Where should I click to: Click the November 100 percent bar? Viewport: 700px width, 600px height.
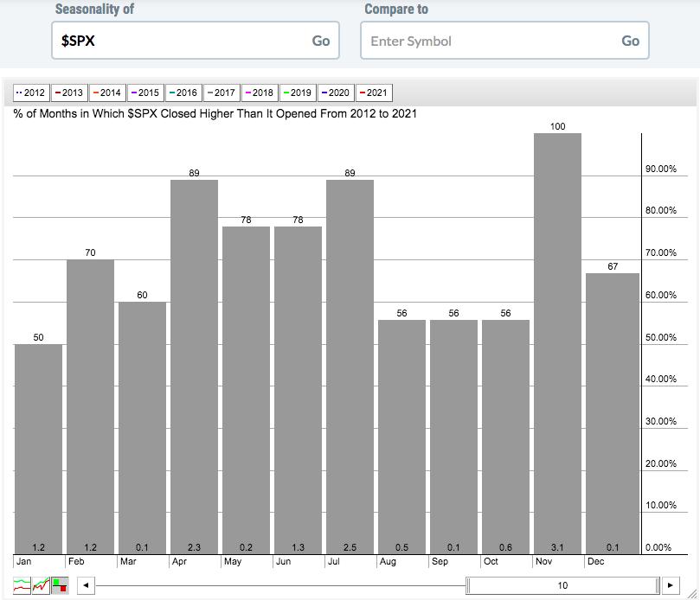tap(557, 343)
